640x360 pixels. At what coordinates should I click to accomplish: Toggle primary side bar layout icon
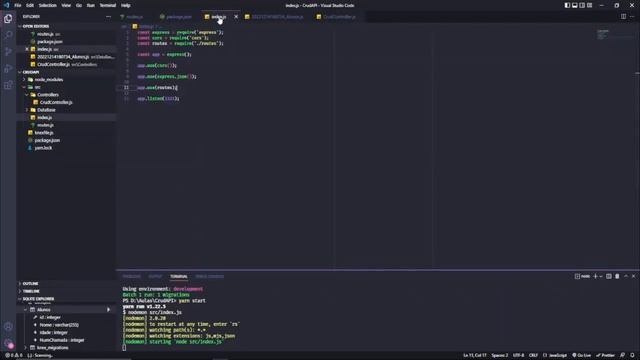pyautogui.click(x=567, y=5)
